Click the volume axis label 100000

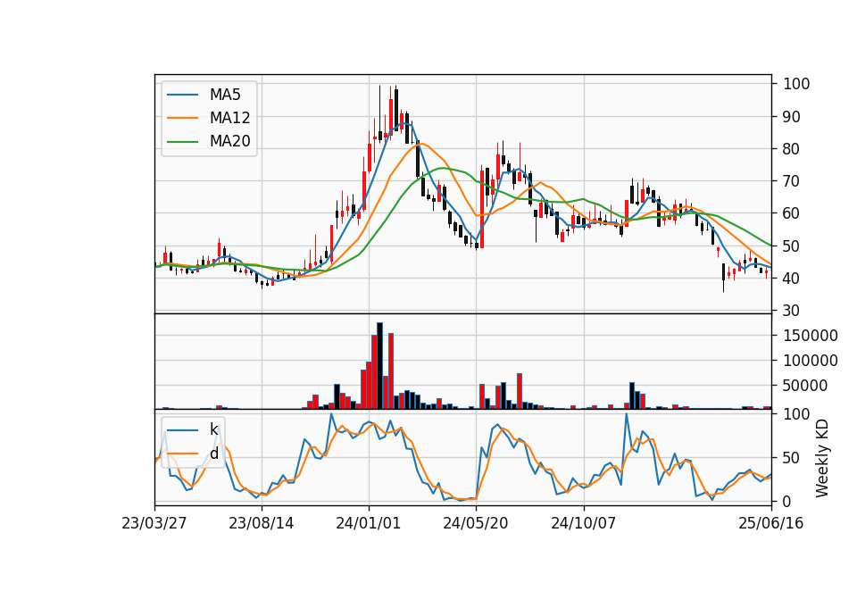(811, 361)
